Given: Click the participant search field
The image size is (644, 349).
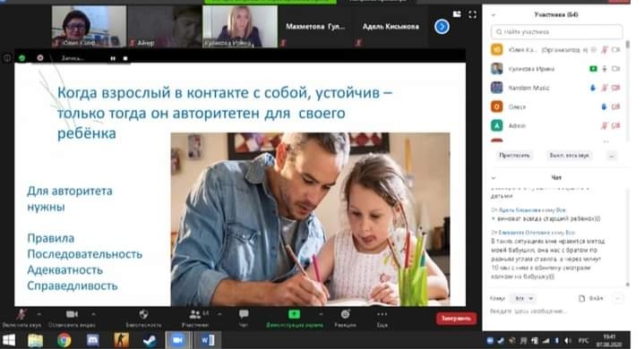Looking at the screenshot, I should (x=556, y=31).
